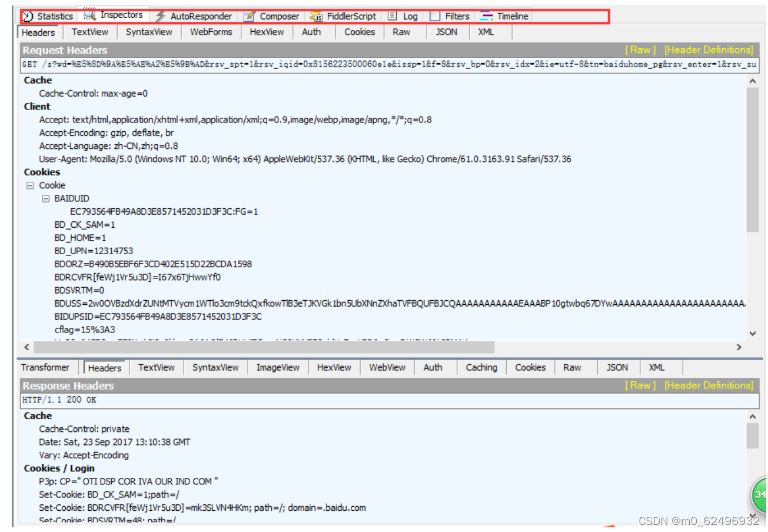
Task: Click request pane scroll right arrow
Action: click(739, 347)
